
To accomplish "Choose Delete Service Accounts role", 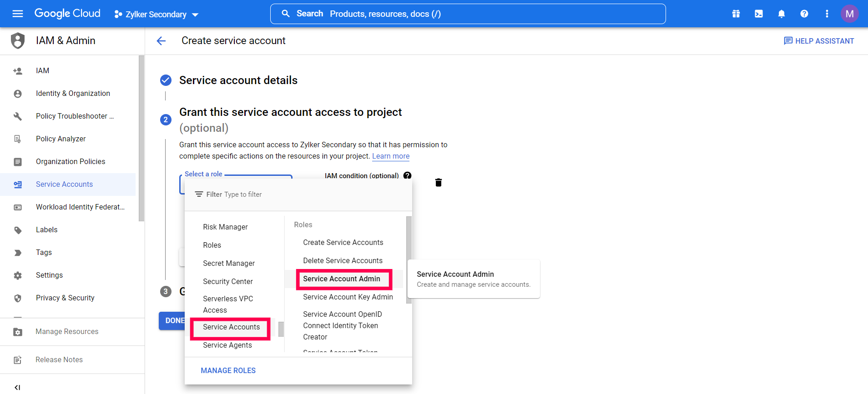I will [343, 260].
